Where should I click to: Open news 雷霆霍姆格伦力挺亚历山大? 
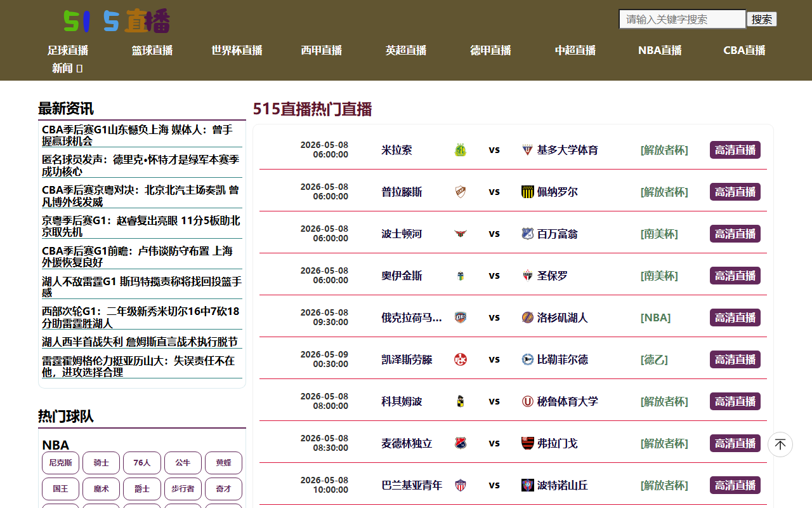click(141, 366)
